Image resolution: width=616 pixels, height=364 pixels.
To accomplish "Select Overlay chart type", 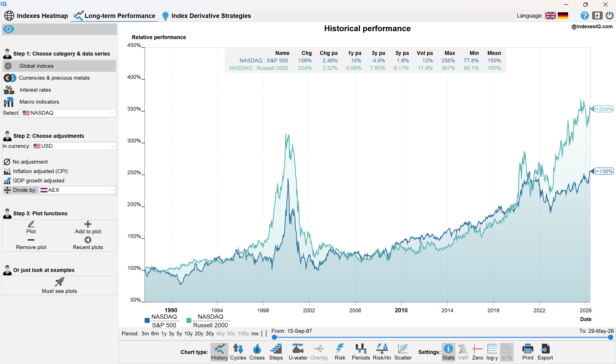I will [x=319, y=352].
